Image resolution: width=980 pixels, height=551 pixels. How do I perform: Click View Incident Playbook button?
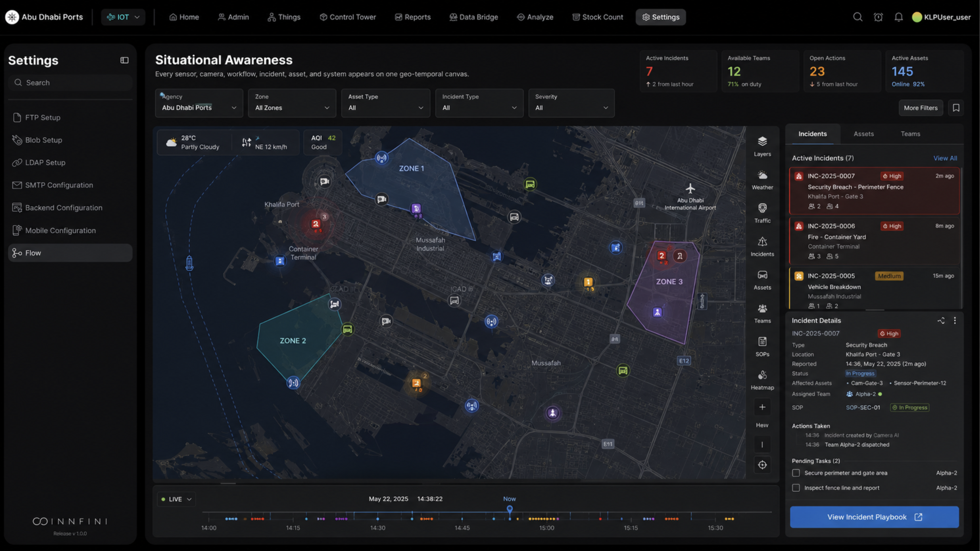(874, 517)
